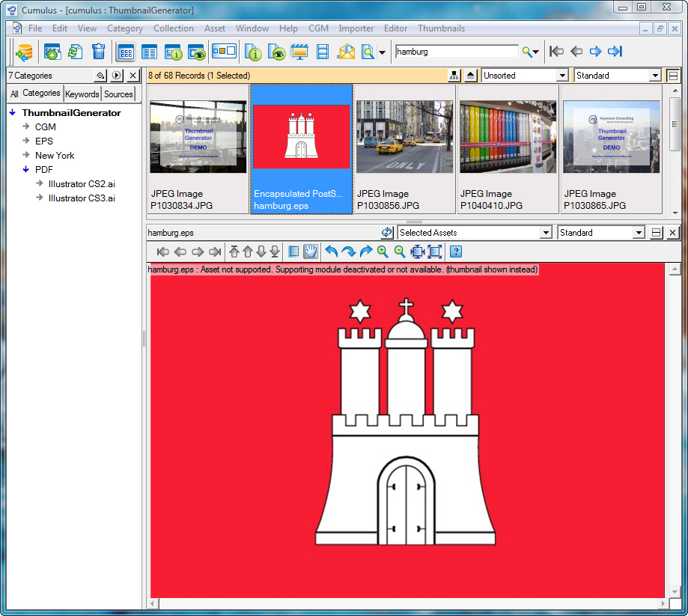The height and width of the screenshot is (616, 688).
Task: Click the quick search field containing hamburg
Action: point(457,52)
